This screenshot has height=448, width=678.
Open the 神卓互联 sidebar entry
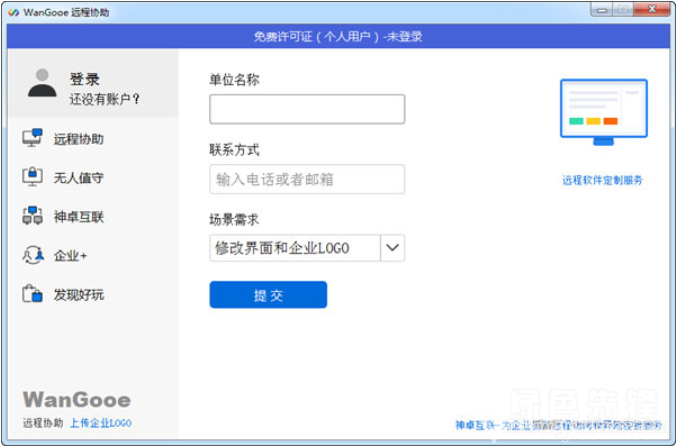pyautogui.click(x=79, y=217)
